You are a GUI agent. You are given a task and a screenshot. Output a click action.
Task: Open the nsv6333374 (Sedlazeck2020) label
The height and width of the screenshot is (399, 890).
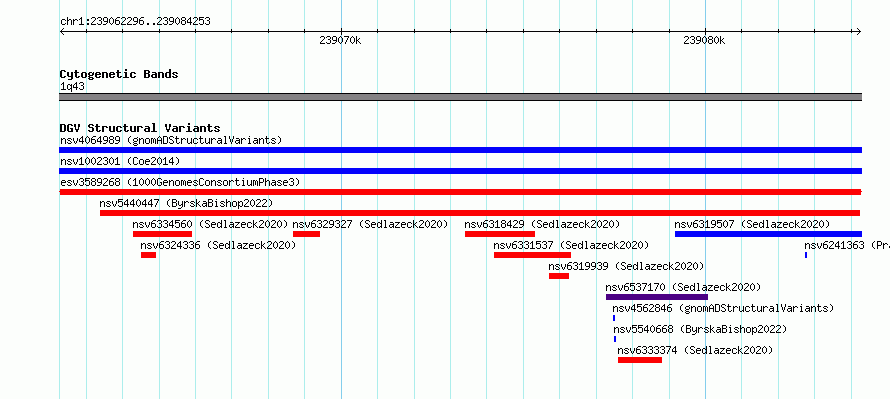point(695,350)
